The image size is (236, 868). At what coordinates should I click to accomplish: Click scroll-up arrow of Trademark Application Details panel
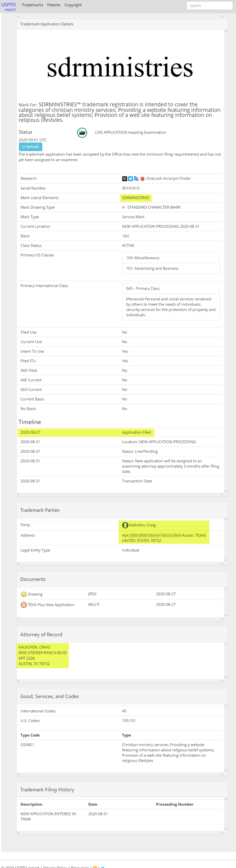click(225, 31)
